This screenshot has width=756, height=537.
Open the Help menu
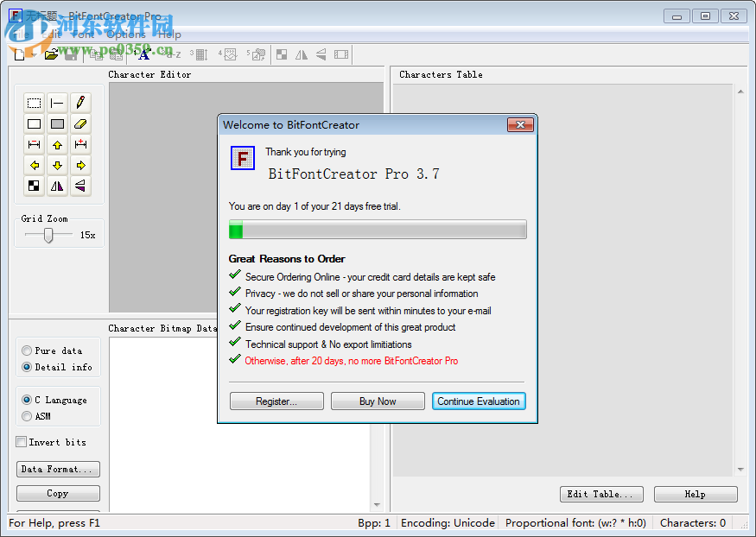169,35
